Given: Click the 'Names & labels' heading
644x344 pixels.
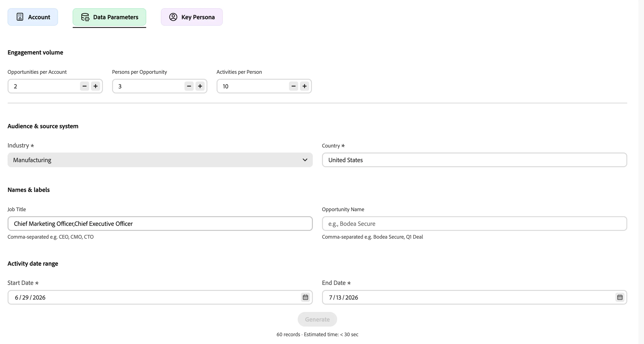Looking at the screenshot, I should pyautogui.click(x=29, y=190).
